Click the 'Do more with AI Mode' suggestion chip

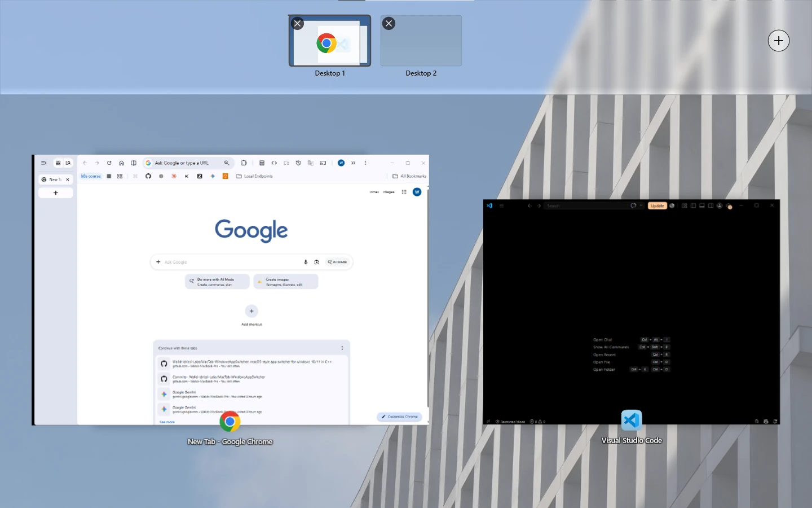coord(217,282)
